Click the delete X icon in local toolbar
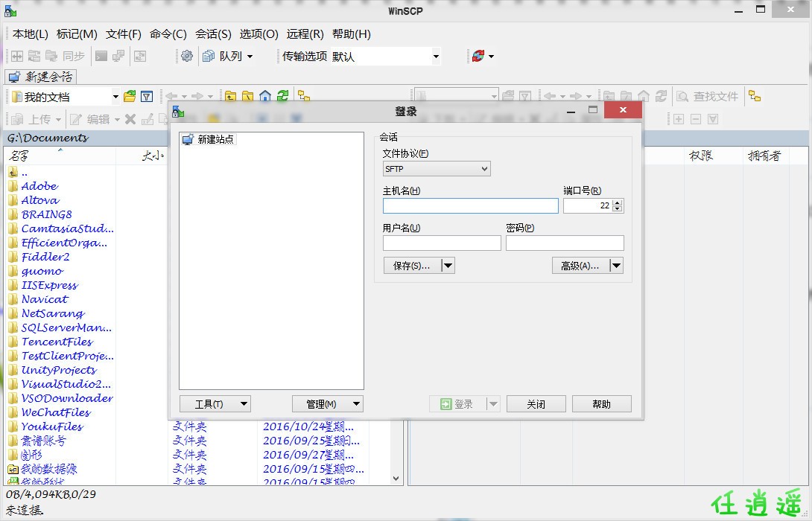The image size is (812, 521). pos(130,120)
